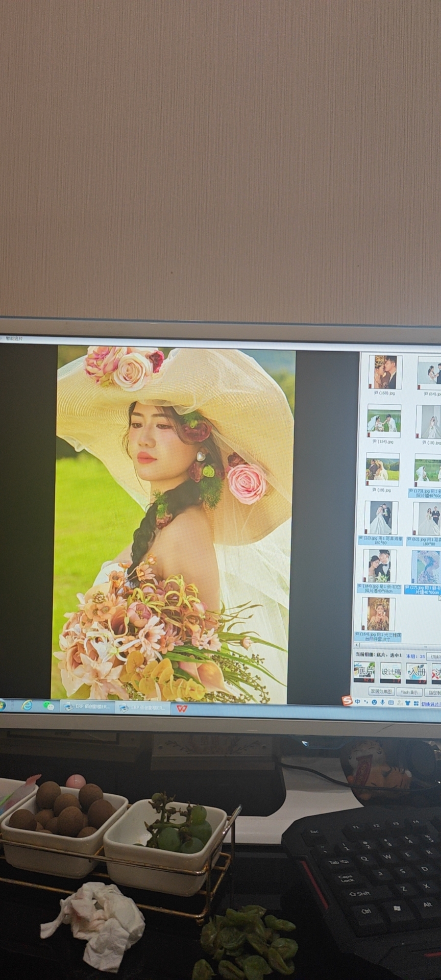This screenshot has height=980, width=441.
Task: Click the 指定制 button at the panel edge
Action: tap(433, 693)
